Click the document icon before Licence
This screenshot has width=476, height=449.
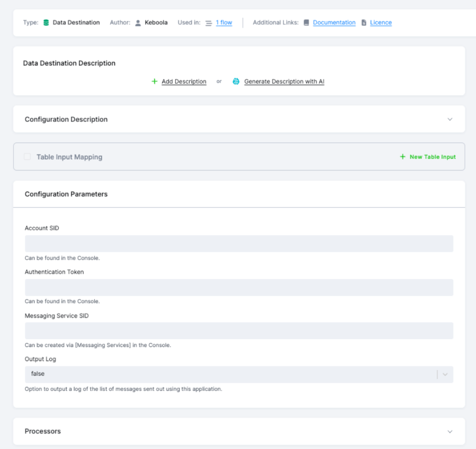[364, 22]
